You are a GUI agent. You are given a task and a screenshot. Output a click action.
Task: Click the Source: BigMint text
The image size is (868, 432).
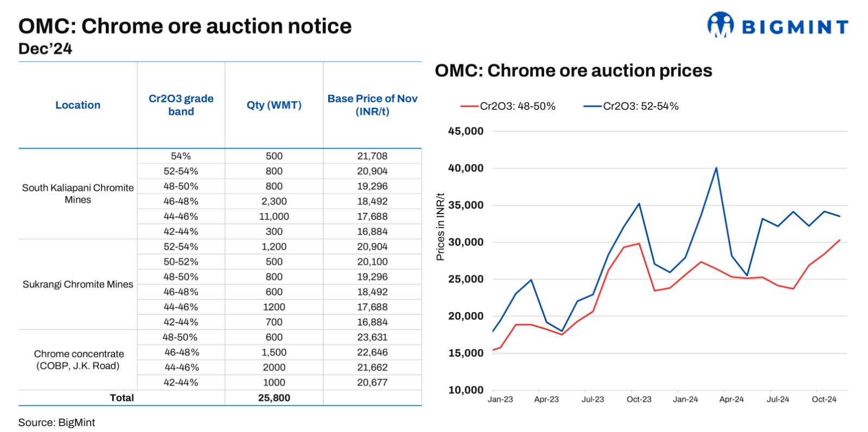click(56, 422)
